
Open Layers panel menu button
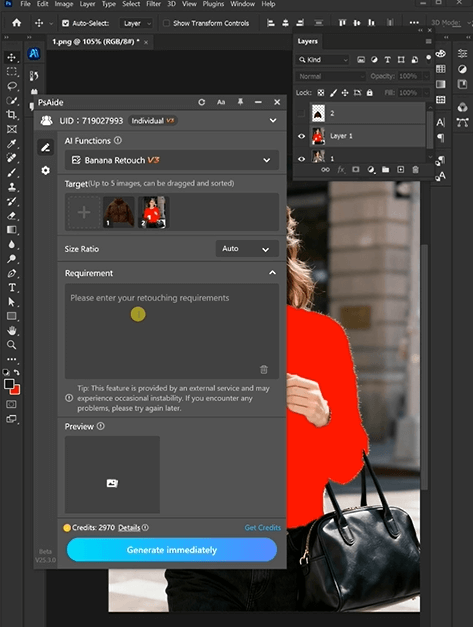point(428,41)
